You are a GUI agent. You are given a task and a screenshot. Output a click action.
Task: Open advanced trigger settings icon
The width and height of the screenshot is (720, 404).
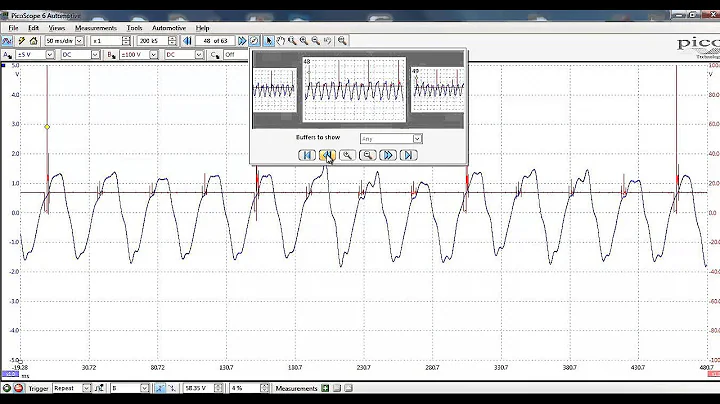coord(99,388)
